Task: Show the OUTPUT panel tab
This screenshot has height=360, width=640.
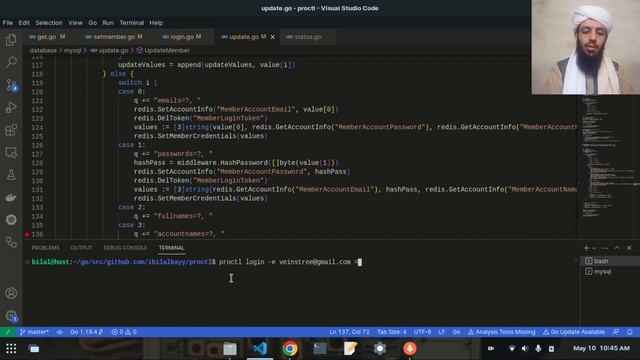Action: coord(81,248)
